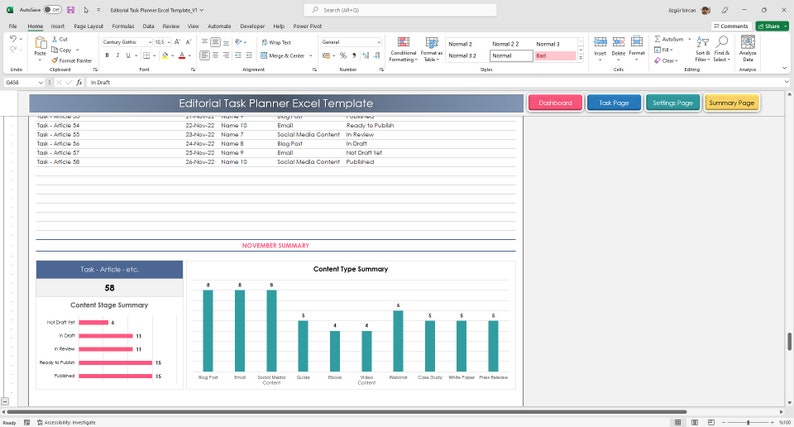794x427 pixels.
Task: Switch to the Page Layout tab
Action: [88, 26]
